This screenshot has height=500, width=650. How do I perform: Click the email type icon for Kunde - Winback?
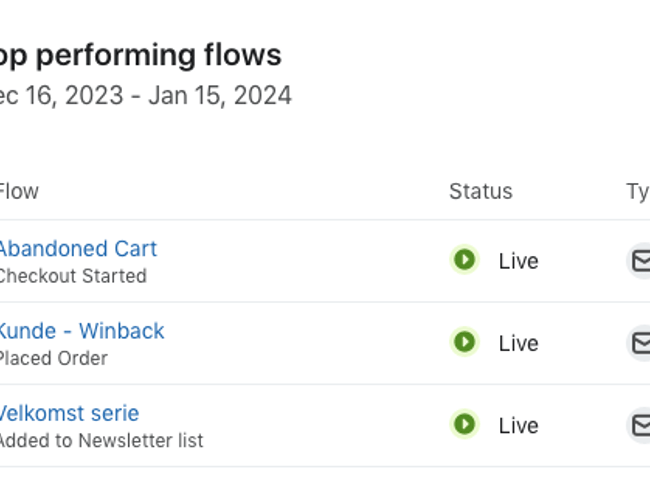tap(639, 343)
